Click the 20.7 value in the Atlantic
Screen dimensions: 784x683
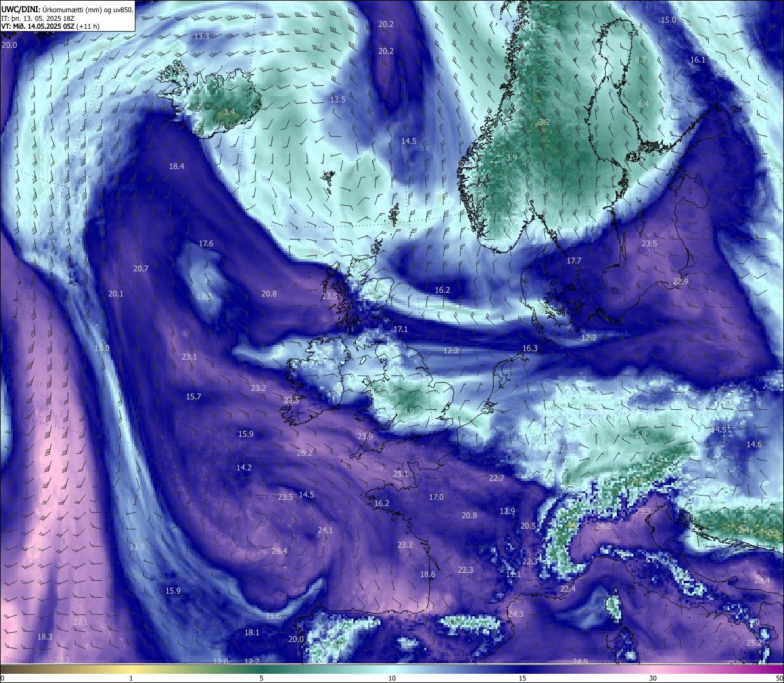coord(141,268)
